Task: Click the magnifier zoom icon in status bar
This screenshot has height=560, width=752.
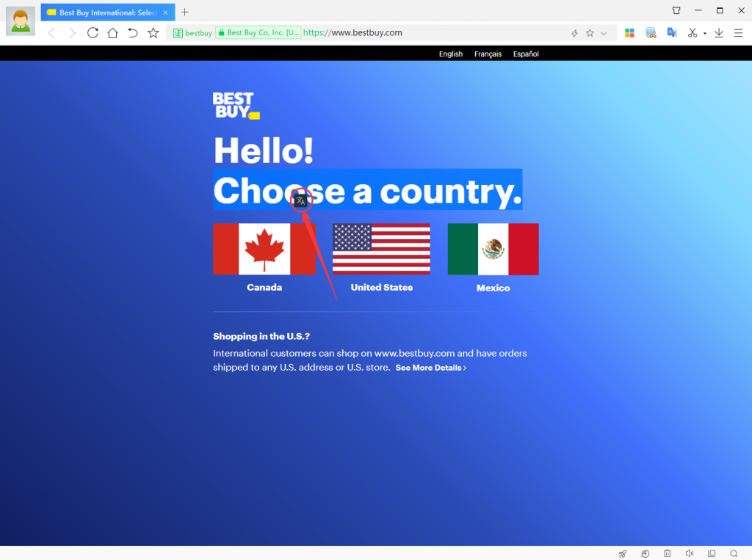Action: point(734,554)
